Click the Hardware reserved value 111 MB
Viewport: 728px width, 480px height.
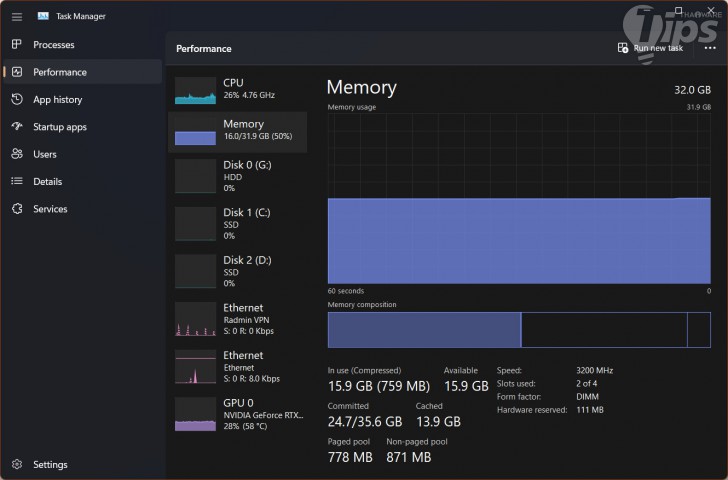tap(590, 409)
